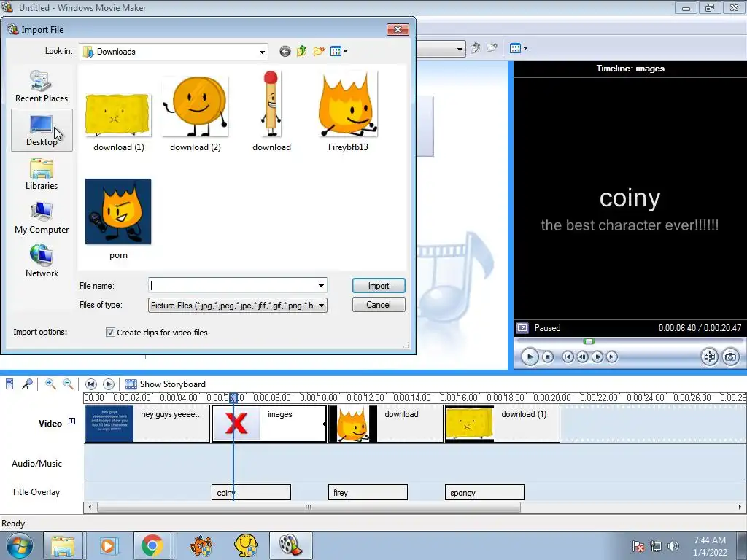Select the coiny title overlay clip
The width and height of the screenshot is (747, 560).
pyautogui.click(x=251, y=492)
